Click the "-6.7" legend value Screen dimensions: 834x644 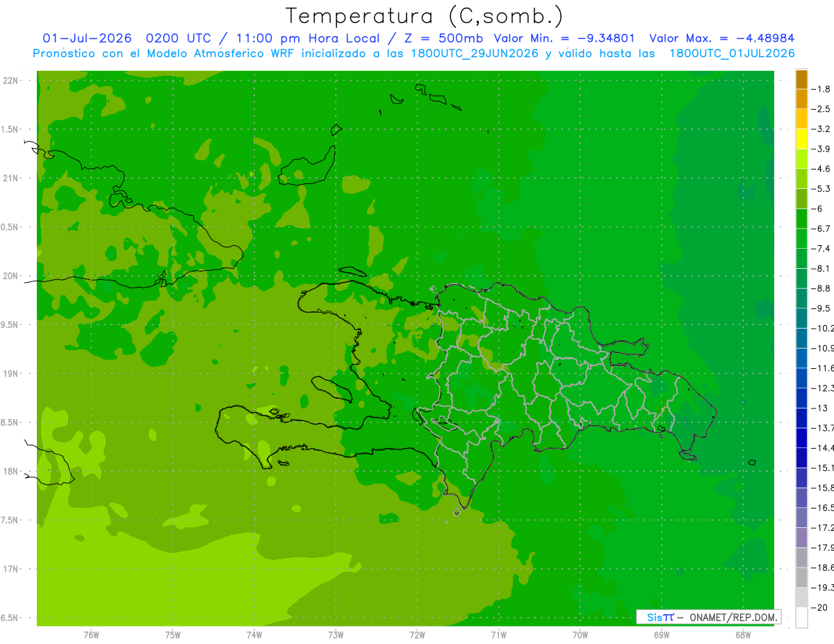pyautogui.click(x=821, y=229)
